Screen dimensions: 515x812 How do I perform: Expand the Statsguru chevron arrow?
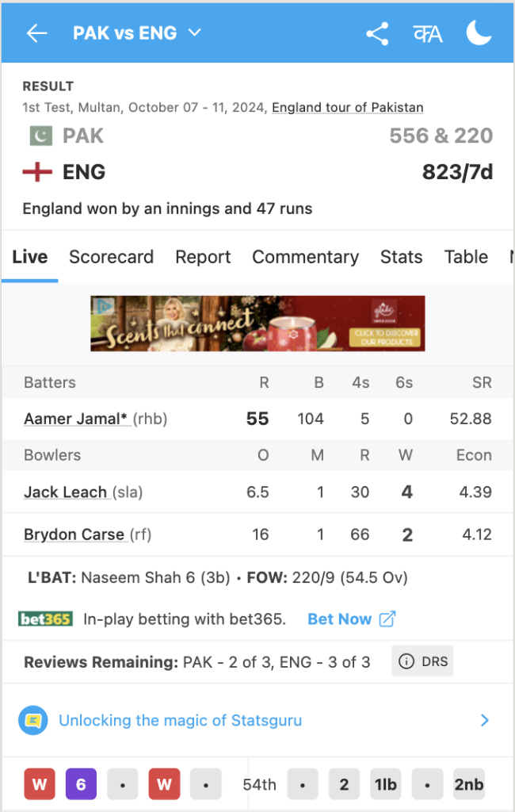(x=484, y=721)
